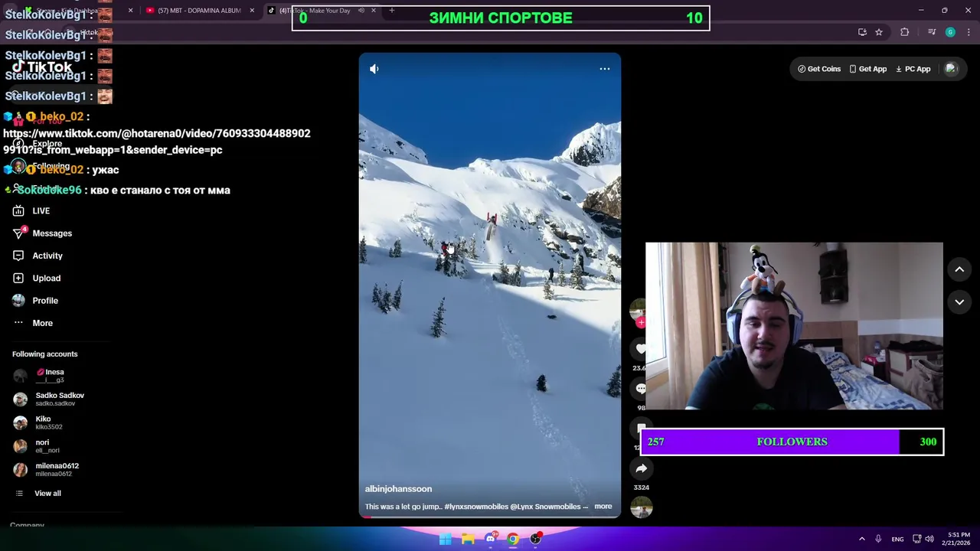Open followed account Sadko Sadkov
Image resolution: width=980 pixels, height=551 pixels.
click(x=49, y=399)
